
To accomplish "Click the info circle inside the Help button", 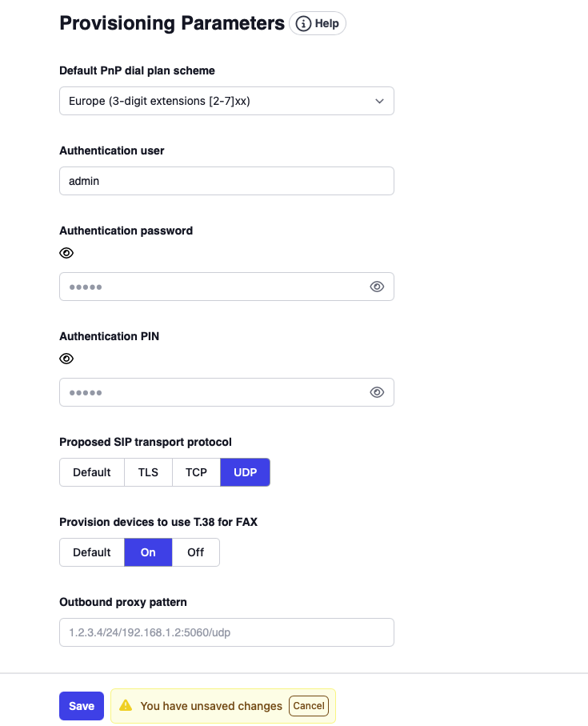I will pyautogui.click(x=302, y=23).
